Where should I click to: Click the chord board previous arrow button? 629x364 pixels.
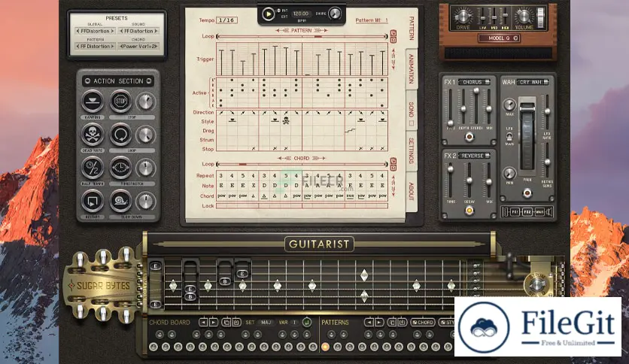click(203, 322)
